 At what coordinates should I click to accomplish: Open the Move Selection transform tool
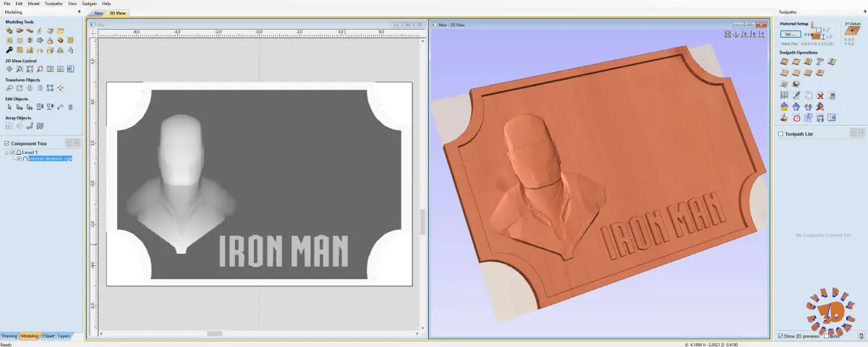(9, 88)
